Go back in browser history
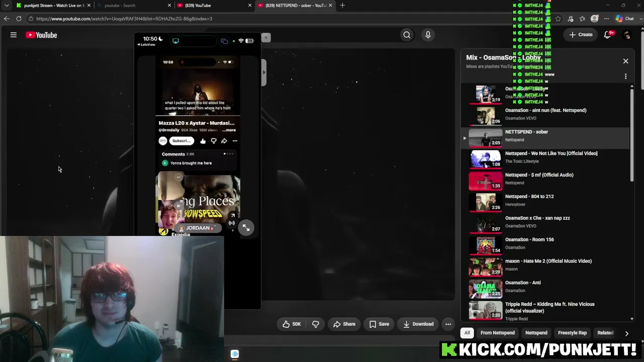Screen dimensions: 644x362 click(7, 19)
